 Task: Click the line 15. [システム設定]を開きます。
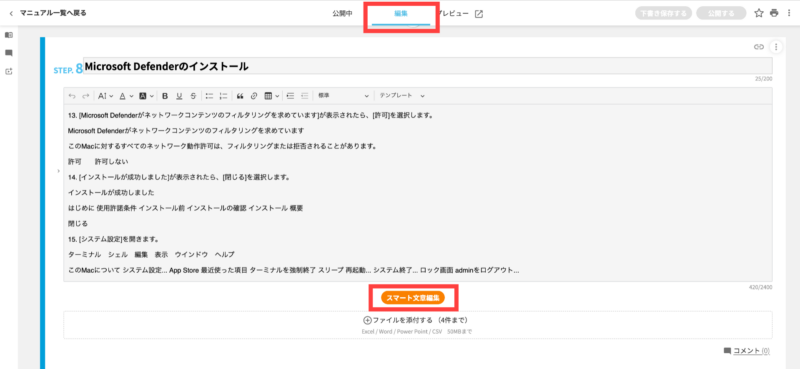pos(113,239)
